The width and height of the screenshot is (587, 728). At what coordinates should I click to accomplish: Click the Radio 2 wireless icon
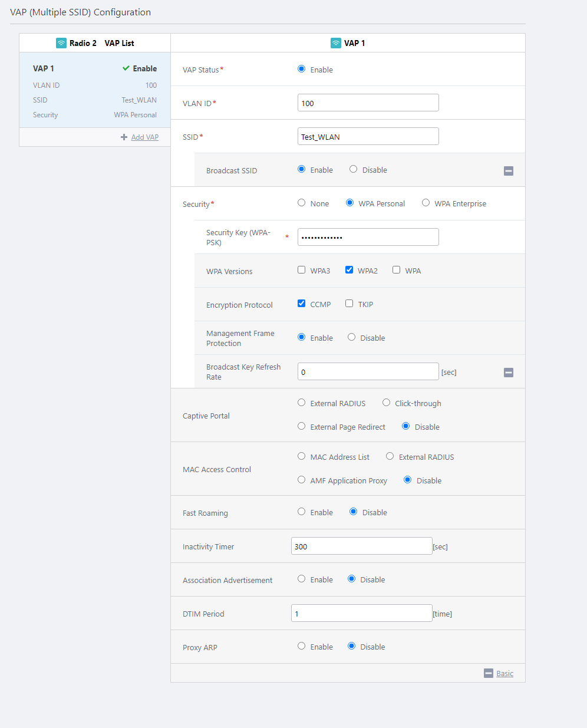61,43
